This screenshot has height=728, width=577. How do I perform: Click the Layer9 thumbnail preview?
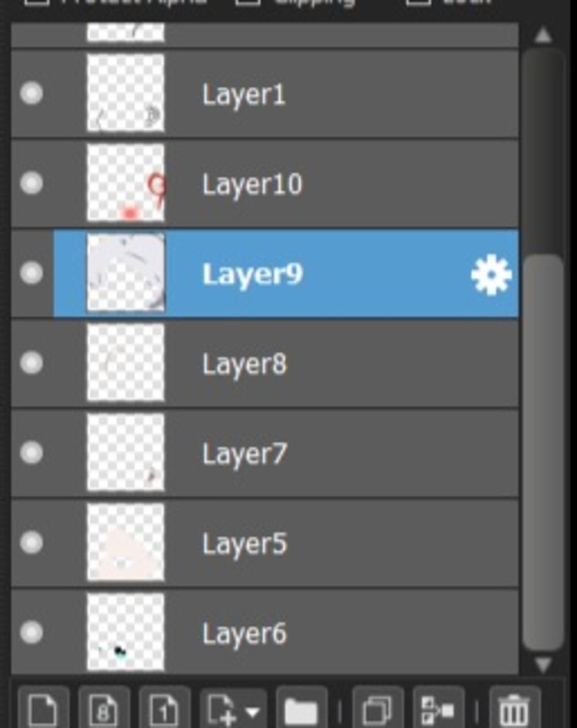(x=126, y=273)
